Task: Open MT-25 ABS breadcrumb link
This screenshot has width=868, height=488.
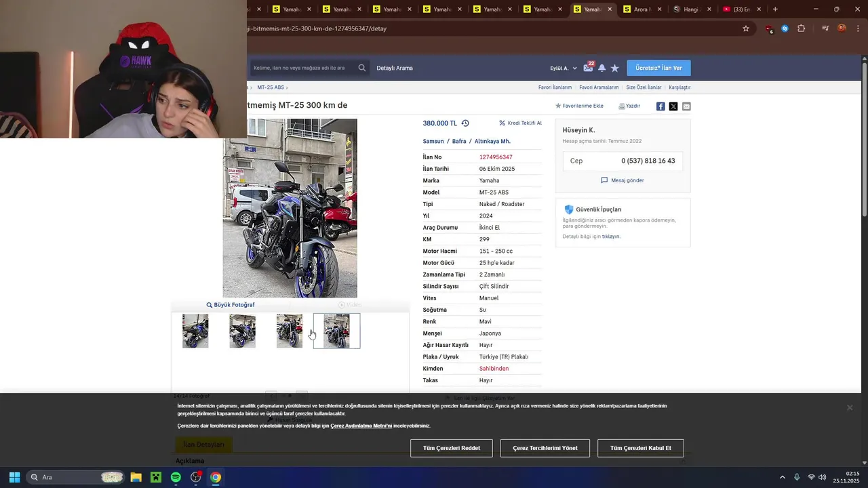Action: click(x=271, y=87)
